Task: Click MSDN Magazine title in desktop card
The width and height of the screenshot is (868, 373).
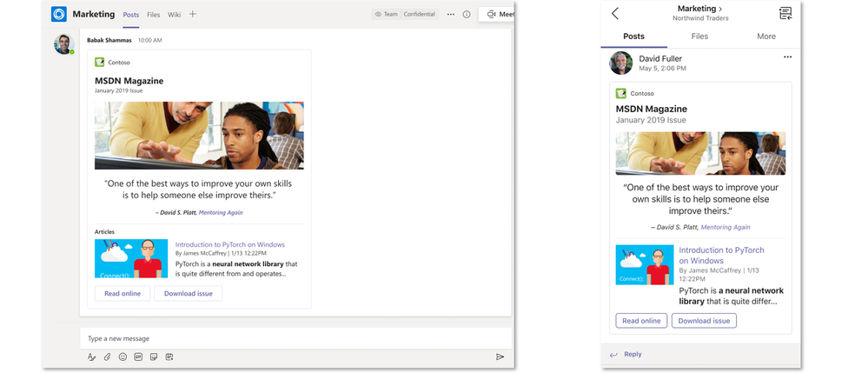Action: (x=129, y=81)
